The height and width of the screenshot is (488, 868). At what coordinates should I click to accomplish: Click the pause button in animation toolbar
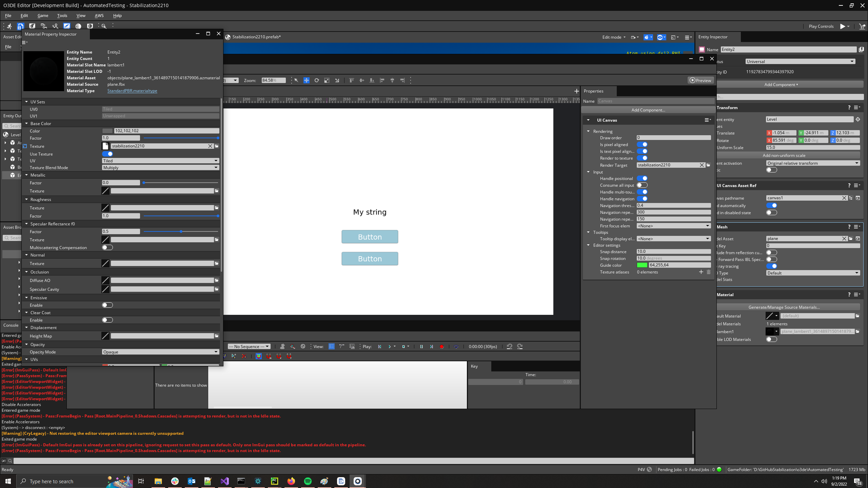click(421, 347)
